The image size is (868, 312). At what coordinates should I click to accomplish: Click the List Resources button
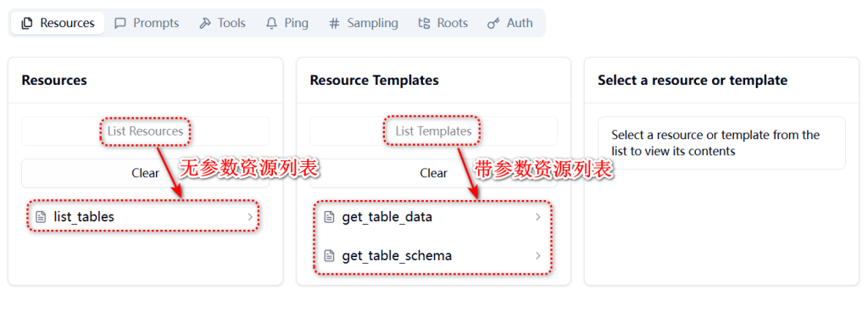pyautogui.click(x=146, y=131)
